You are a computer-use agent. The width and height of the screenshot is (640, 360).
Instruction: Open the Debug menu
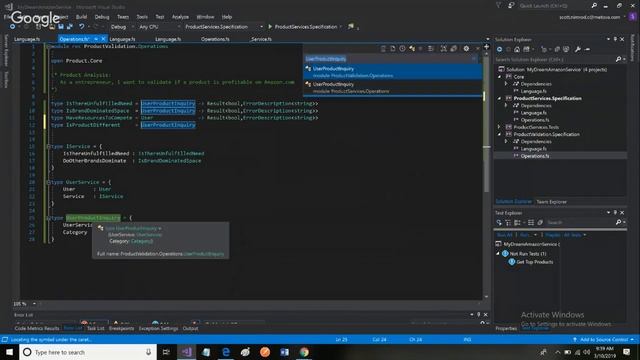pos(102,17)
